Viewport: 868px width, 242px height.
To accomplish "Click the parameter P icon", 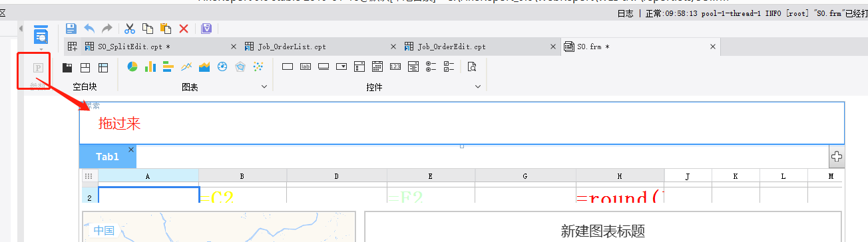I will click(x=38, y=68).
